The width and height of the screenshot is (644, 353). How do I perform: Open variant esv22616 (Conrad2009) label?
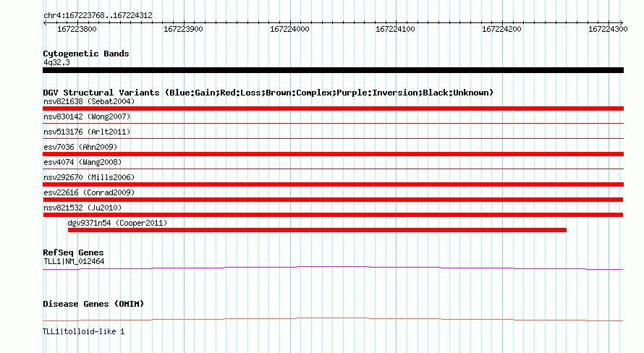(x=89, y=192)
